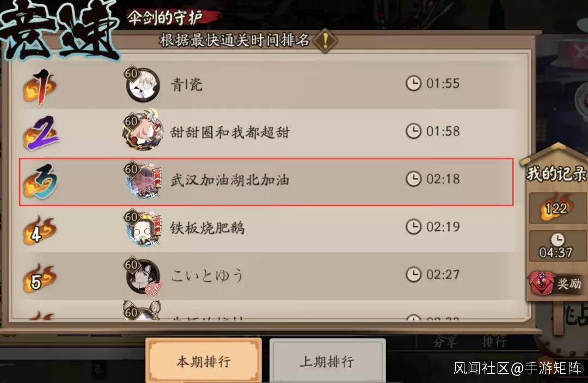Open avatar of こいとゆう
The image size is (588, 383).
(x=143, y=277)
